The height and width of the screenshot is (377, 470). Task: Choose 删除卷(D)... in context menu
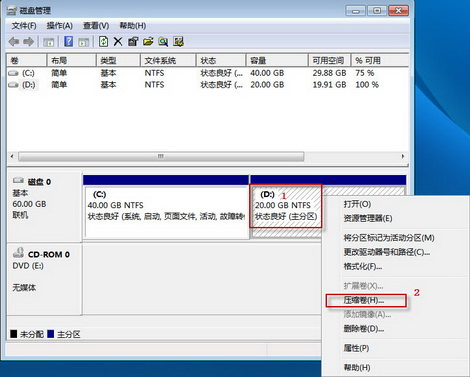pos(364,329)
